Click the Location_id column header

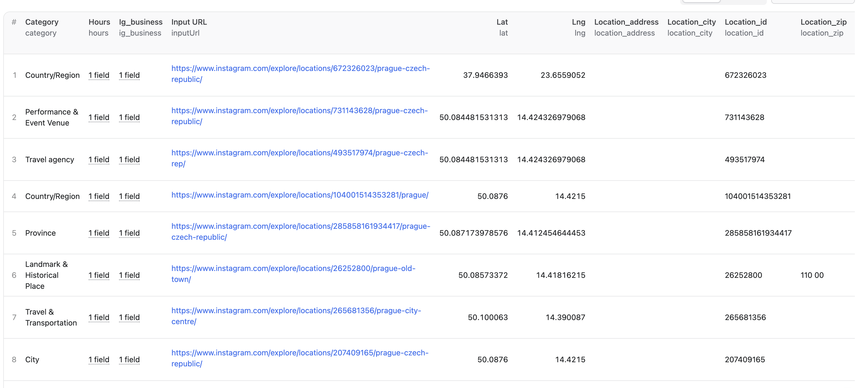[745, 22]
